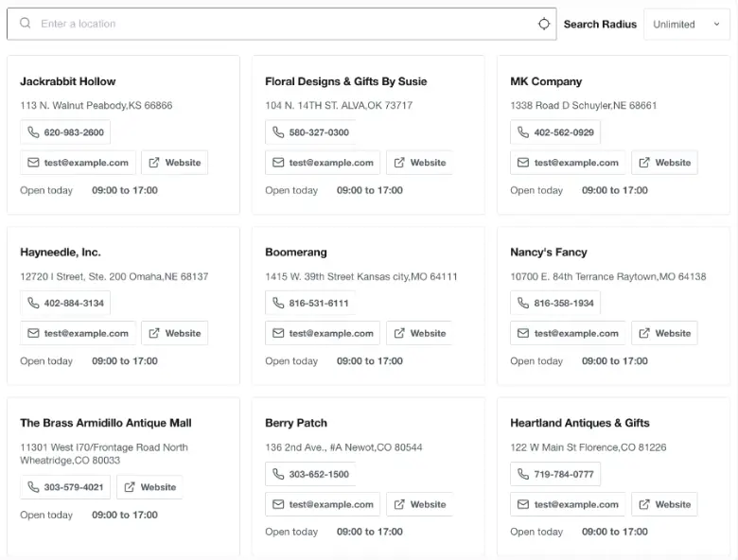Click the search magnifier icon
Image resolution: width=738 pixels, height=560 pixels.
[26, 23]
